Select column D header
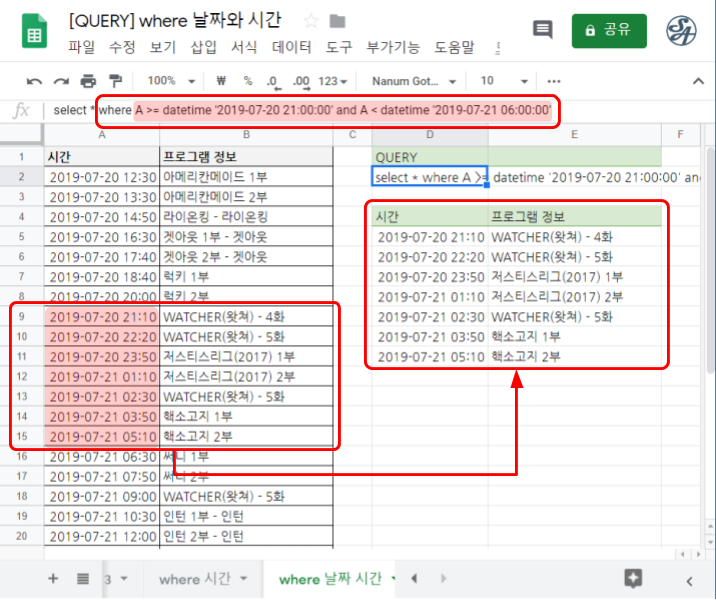 point(430,134)
